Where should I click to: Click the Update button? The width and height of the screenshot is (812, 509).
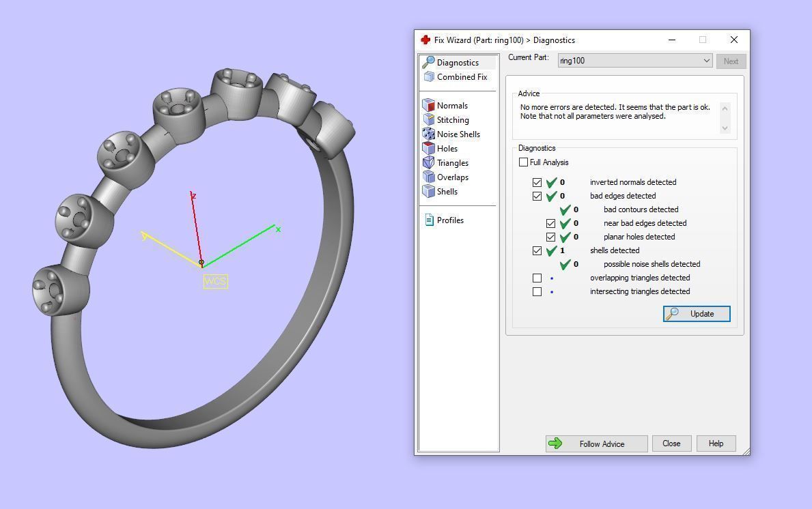(x=697, y=314)
